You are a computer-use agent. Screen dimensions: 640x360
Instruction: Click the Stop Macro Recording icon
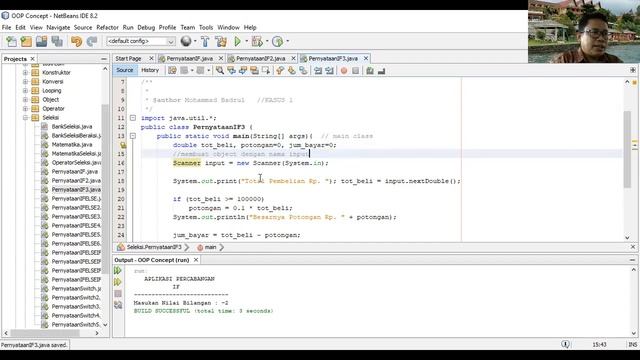pos(356,71)
